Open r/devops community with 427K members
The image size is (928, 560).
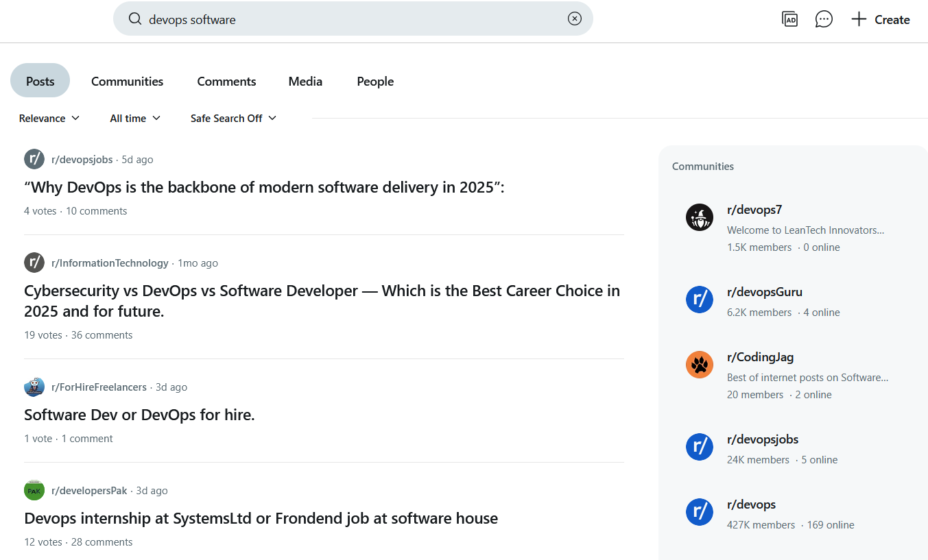tap(751, 504)
